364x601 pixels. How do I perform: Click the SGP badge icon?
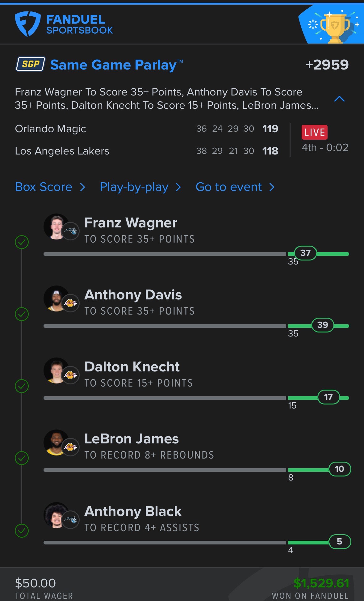(x=31, y=64)
